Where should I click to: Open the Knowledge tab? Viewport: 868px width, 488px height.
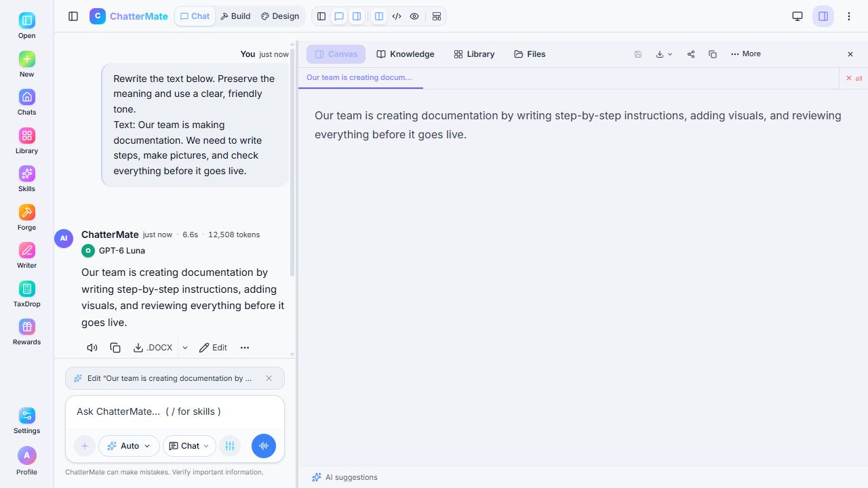point(406,54)
